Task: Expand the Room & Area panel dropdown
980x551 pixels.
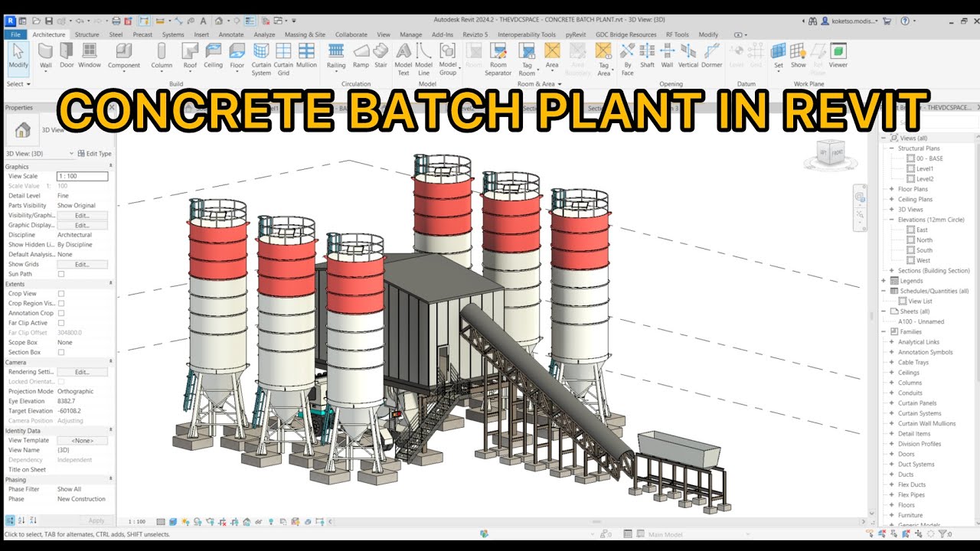Action: 540,83
